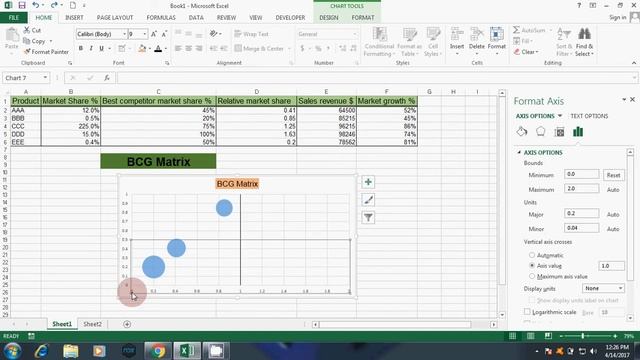Add a new sheet with the plus icon

point(127,324)
